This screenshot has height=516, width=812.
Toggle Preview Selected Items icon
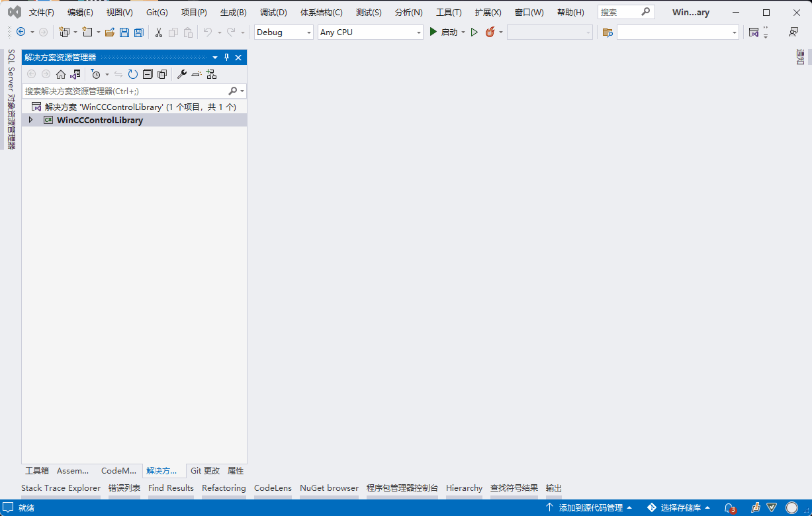pos(197,74)
